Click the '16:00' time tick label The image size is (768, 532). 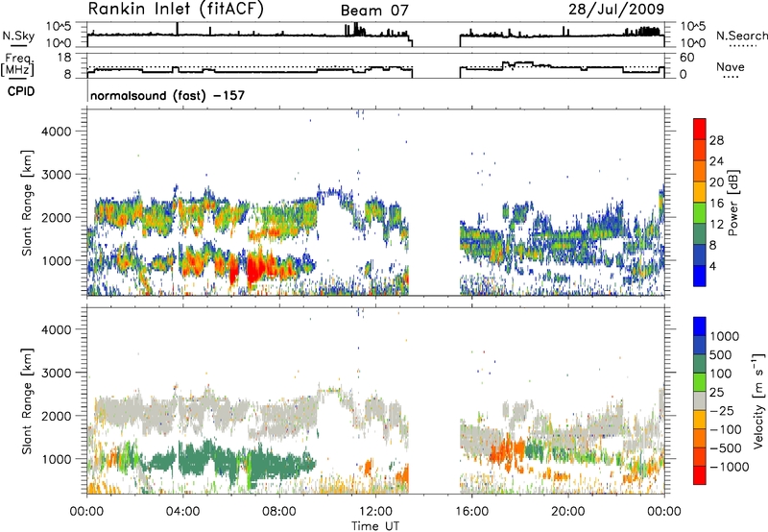click(471, 512)
